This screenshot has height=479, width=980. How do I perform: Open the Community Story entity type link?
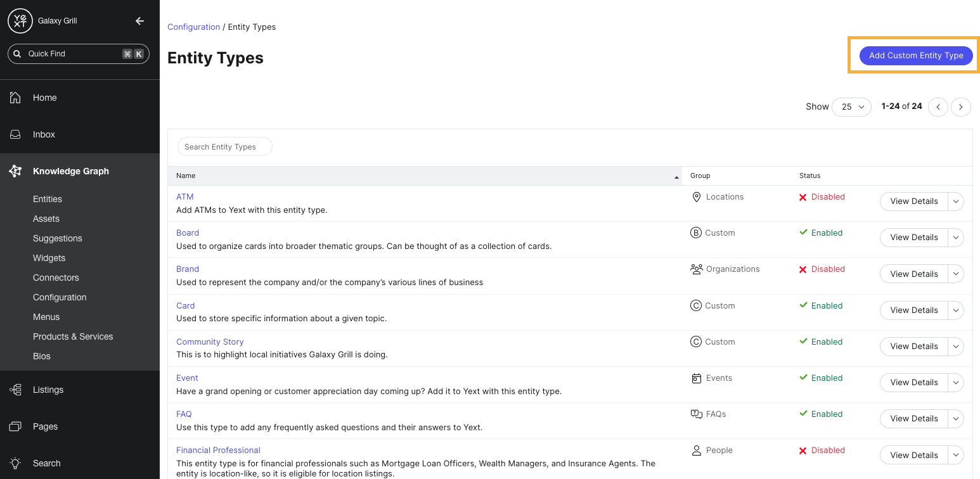(210, 342)
